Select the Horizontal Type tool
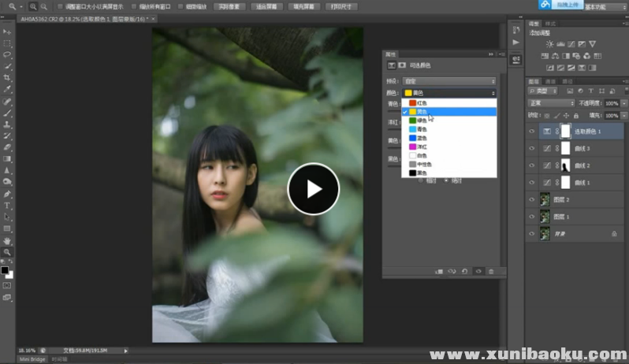Screen dimensions: 629x364 click(x=7, y=205)
